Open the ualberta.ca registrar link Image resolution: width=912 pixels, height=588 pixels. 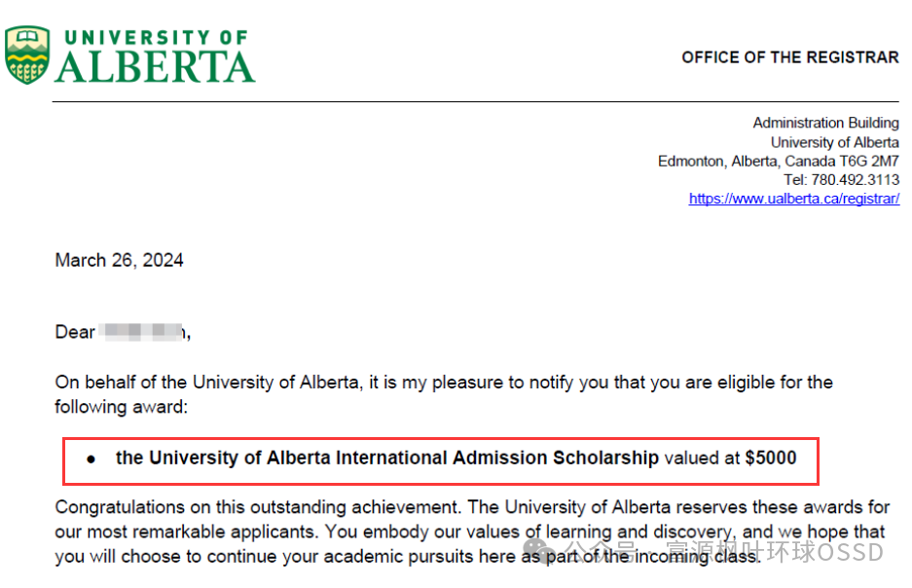[793, 199]
